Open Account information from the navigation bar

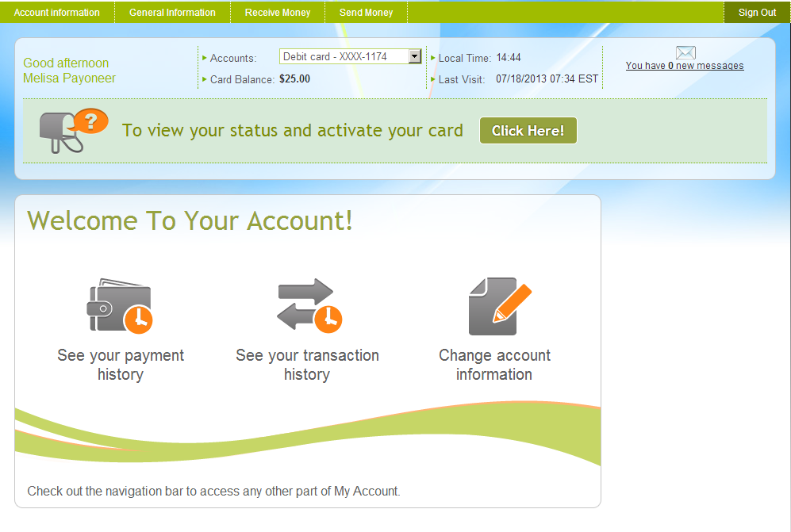coord(56,12)
